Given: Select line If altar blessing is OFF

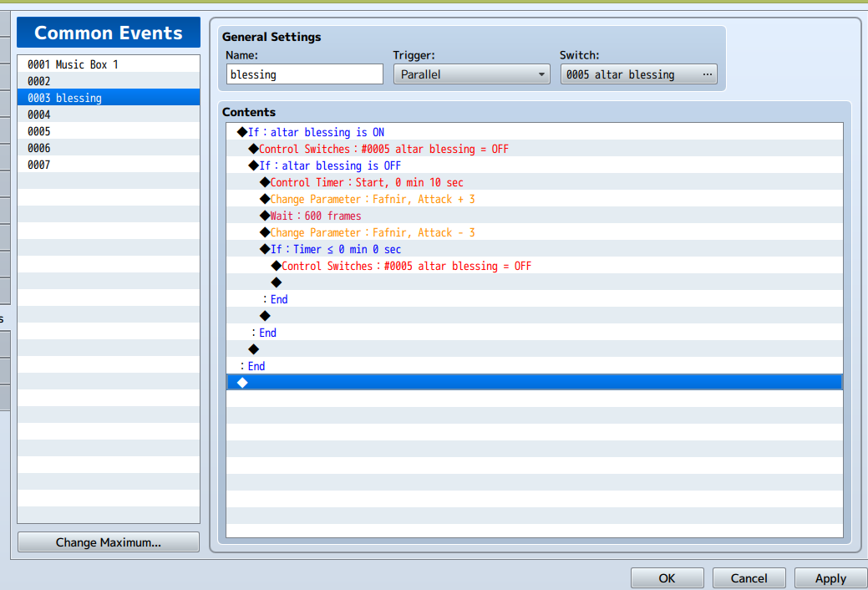Looking at the screenshot, I should point(535,165).
